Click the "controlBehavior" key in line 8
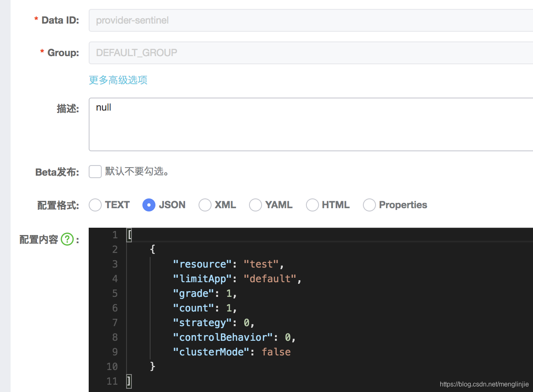This screenshot has width=533, height=392. 223,338
